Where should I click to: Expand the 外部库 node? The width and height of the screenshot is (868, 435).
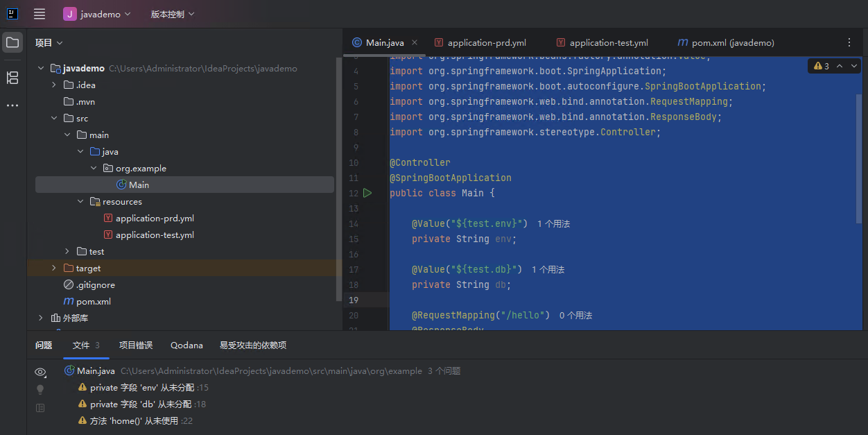click(42, 318)
